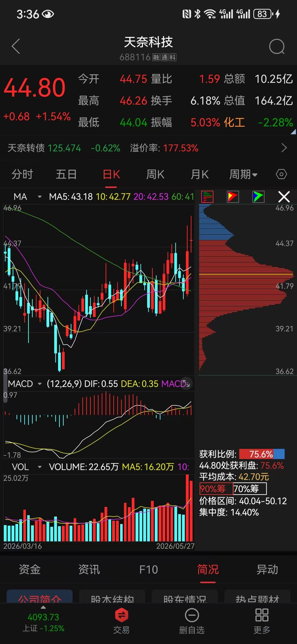297x644 pixels.
Task: Select the red-yellow flame chip icon
Action: 233,197
